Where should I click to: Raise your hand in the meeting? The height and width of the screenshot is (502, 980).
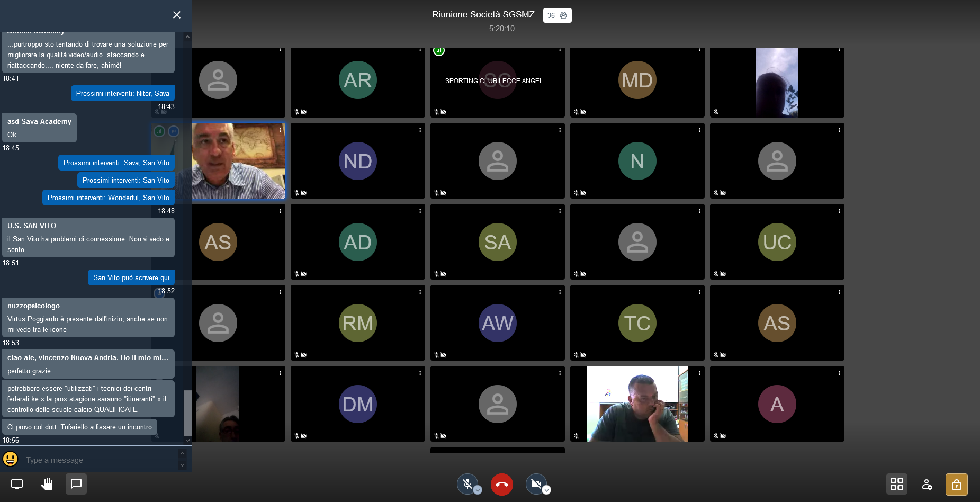(x=47, y=484)
